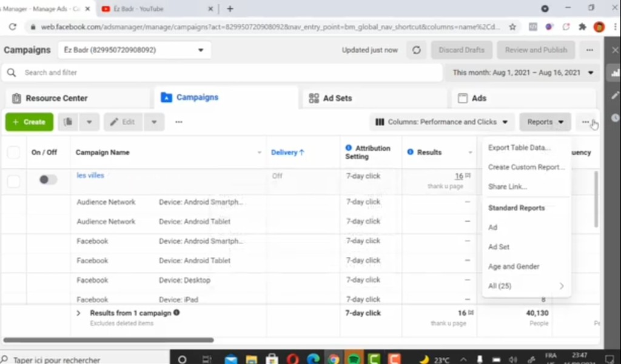Open more options beside Review and Publish
Image resolution: width=621 pixels, height=364 pixels.
[589, 50]
